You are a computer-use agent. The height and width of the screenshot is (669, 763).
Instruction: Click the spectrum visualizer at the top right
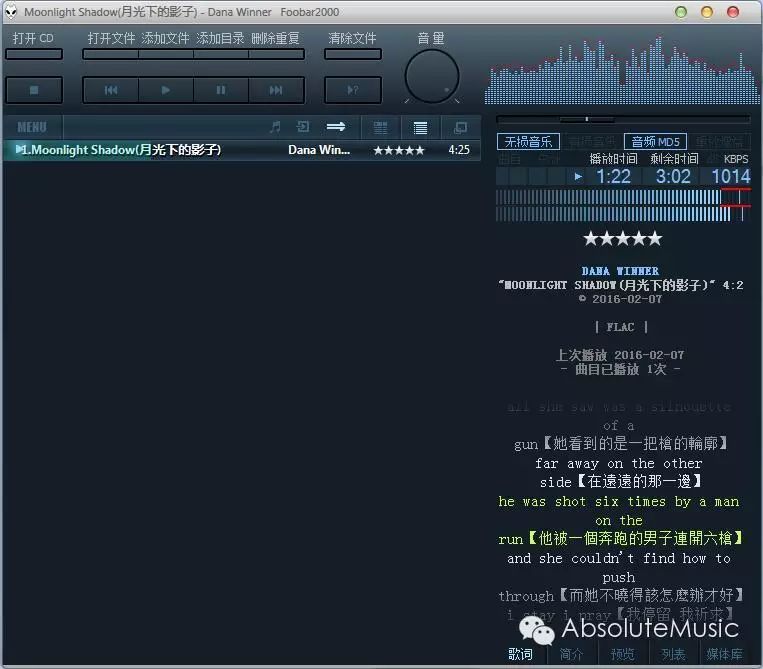(x=622, y=70)
